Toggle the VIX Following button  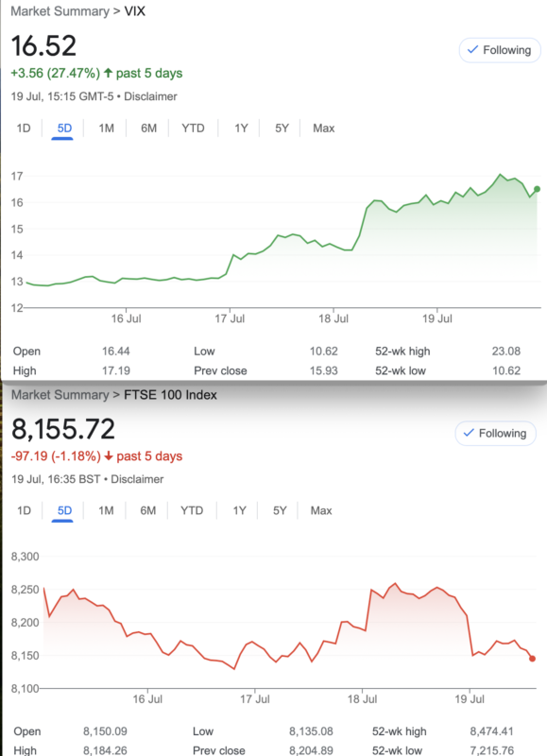[x=500, y=50]
